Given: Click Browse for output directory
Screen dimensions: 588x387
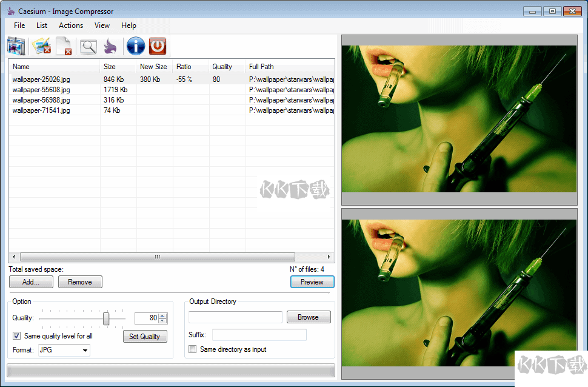Looking at the screenshot, I should [x=309, y=317].
